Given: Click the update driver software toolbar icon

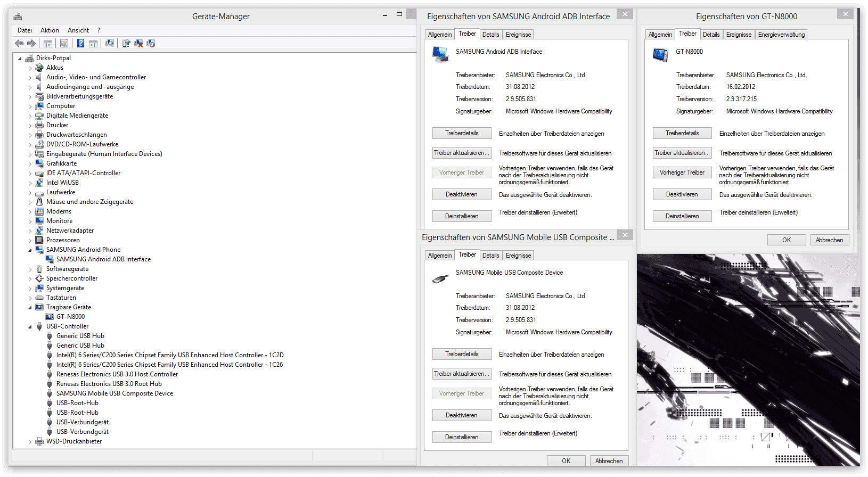Looking at the screenshot, I should 126,44.
